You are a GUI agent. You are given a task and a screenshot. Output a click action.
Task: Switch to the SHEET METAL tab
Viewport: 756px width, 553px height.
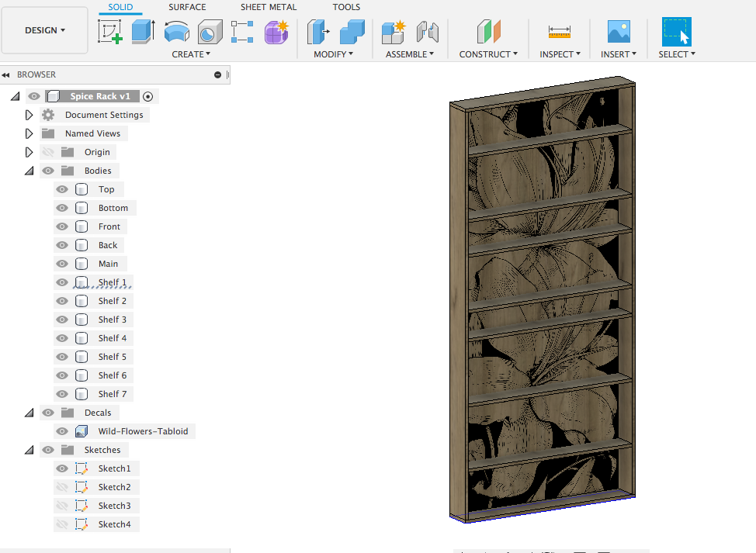269,7
